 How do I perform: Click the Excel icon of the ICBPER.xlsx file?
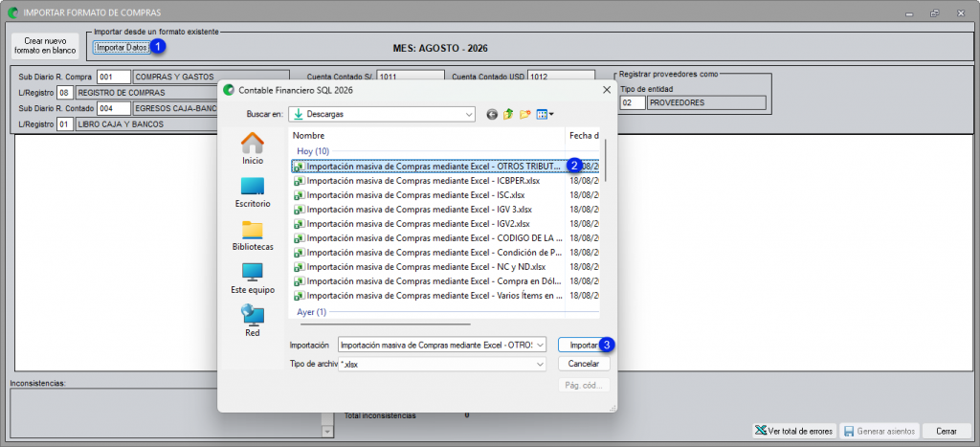(300, 181)
